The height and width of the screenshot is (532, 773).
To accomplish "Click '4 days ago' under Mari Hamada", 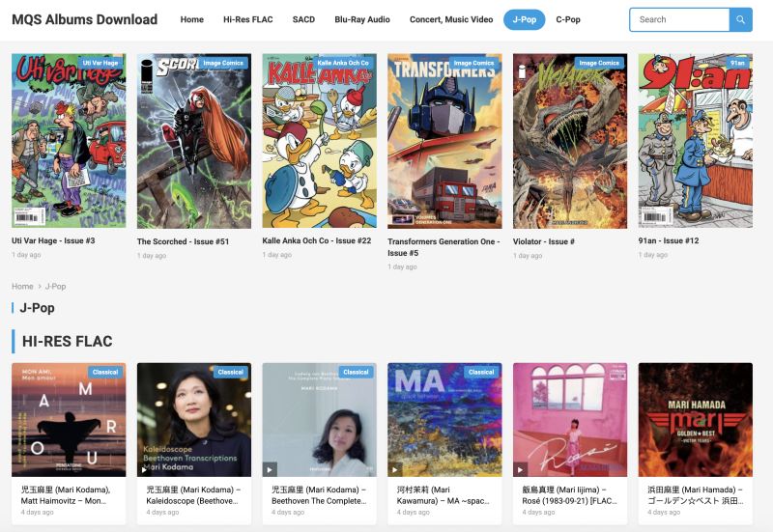I will coord(664,513).
